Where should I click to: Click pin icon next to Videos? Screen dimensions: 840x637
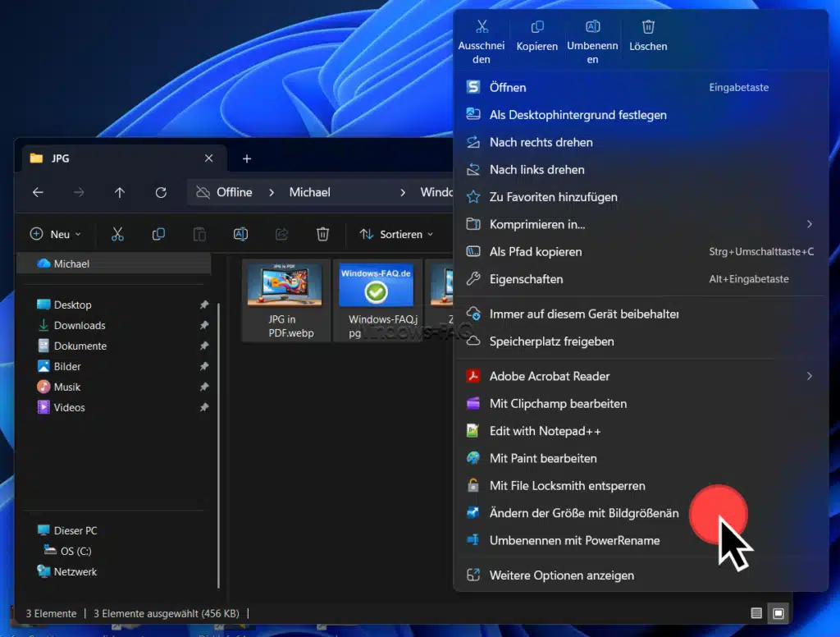point(204,407)
